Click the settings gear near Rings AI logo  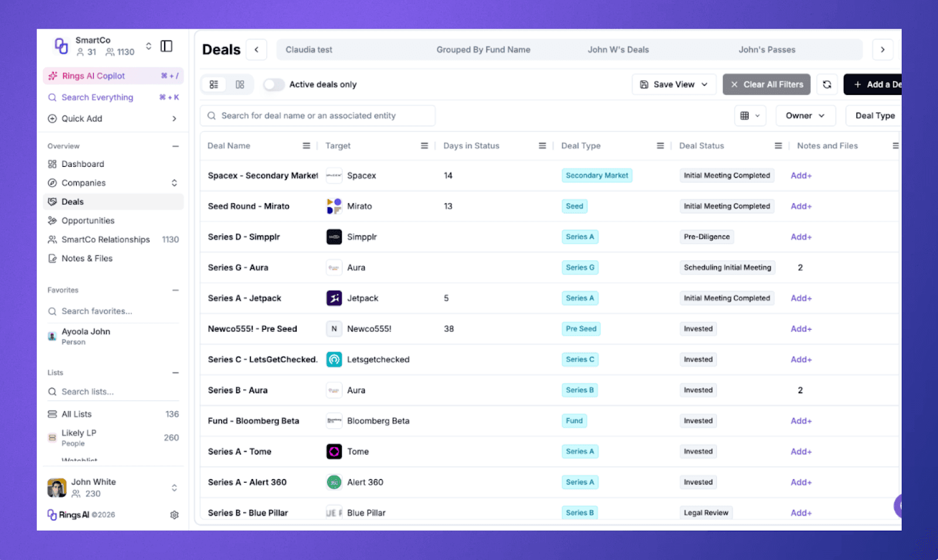pyautogui.click(x=174, y=514)
